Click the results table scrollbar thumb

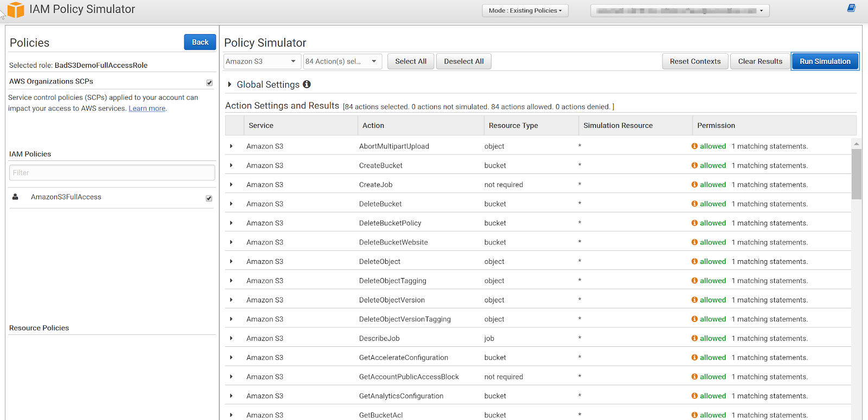[x=857, y=174]
